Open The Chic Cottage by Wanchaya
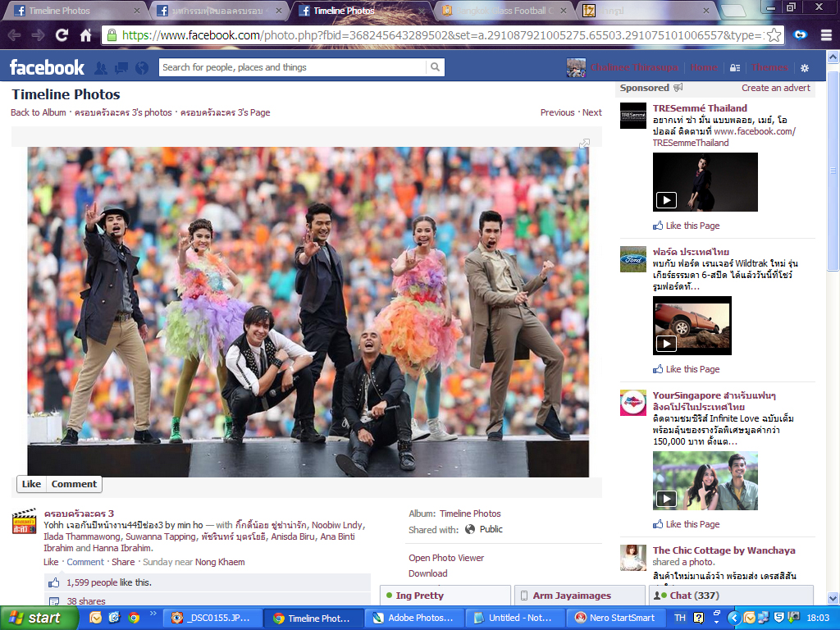Viewport: 840px width, 630px height. [x=724, y=550]
